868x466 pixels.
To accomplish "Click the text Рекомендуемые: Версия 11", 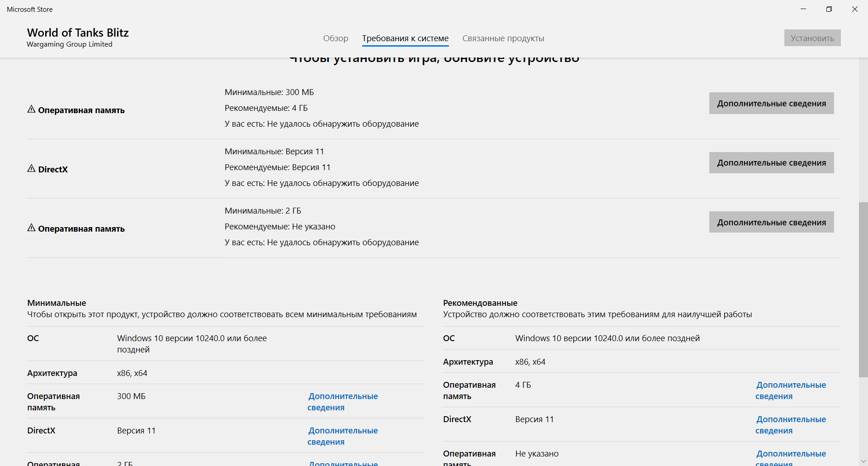I will [277, 167].
